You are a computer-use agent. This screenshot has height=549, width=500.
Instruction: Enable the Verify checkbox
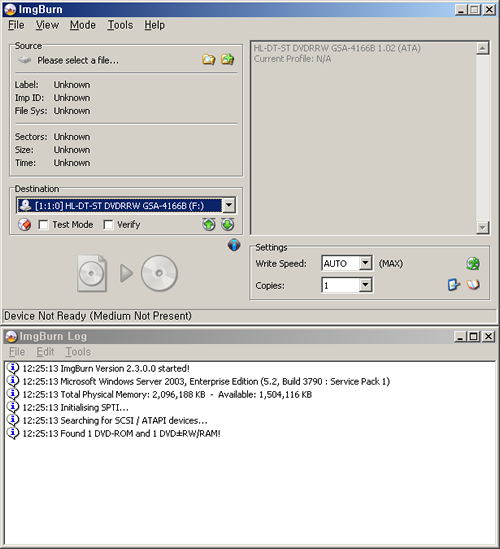pos(109,225)
